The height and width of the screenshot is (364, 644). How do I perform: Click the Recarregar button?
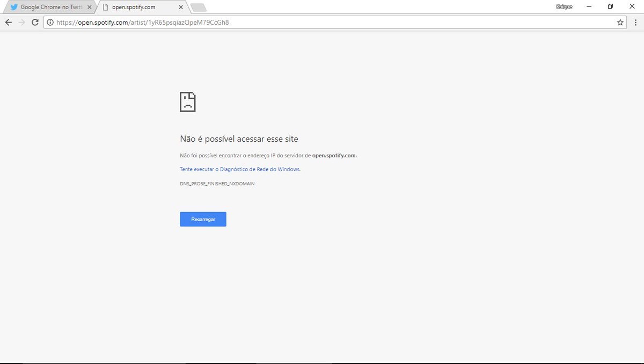click(203, 219)
